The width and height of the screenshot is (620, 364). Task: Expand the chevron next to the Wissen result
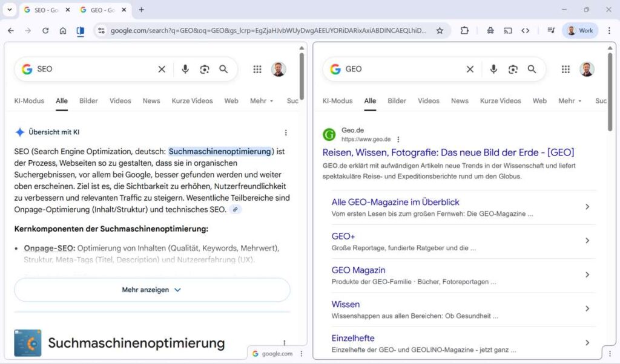click(x=587, y=308)
